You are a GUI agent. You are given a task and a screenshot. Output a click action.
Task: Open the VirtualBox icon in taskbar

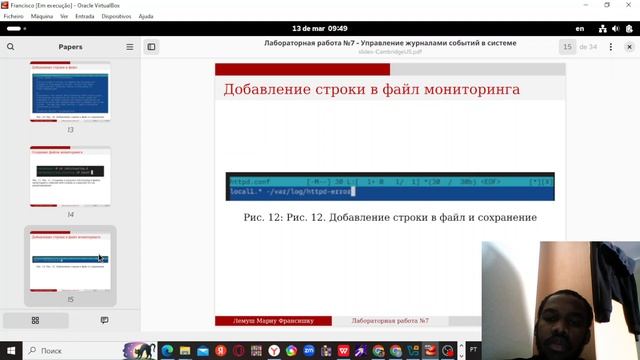[430, 351]
